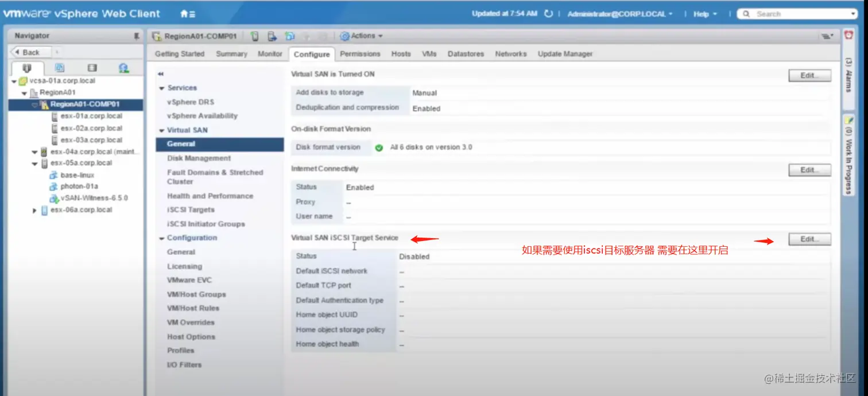The height and width of the screenshot is (396, 868).
Task: Edit Internet Connectivity settings
Action: pyautogui.click(x=809, y=170)
